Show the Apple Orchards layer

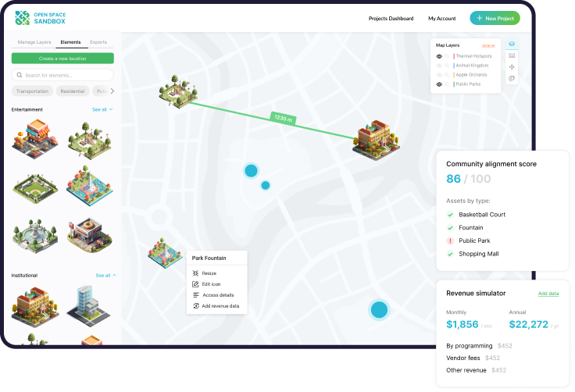(439, 75)
